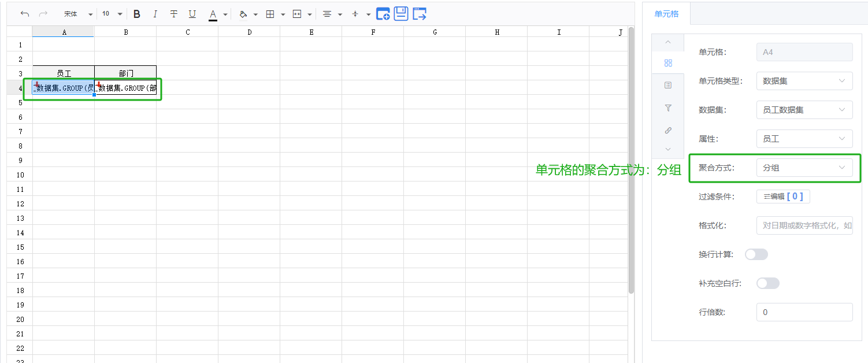Apply strikethrough to cell text
The width and height of the screenshot is (868, 363).
pos(174,14)
